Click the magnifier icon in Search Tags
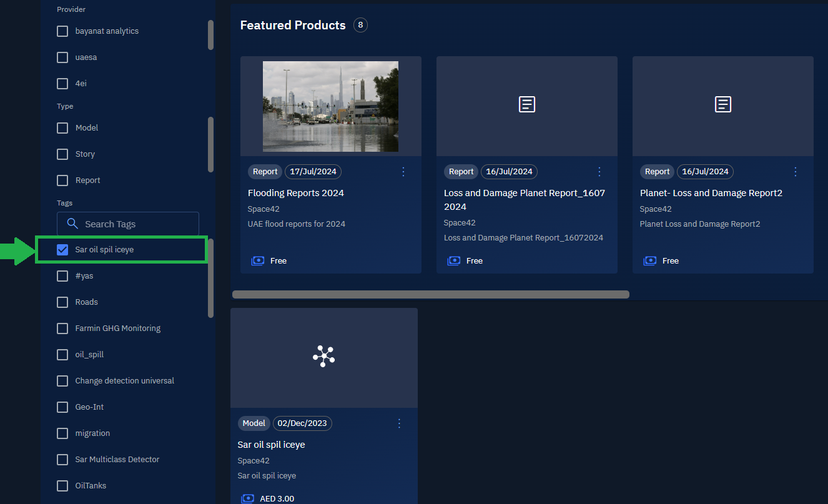Image resolution: width=828 pixels, height=504 pixels. click(x=72, y=224)
